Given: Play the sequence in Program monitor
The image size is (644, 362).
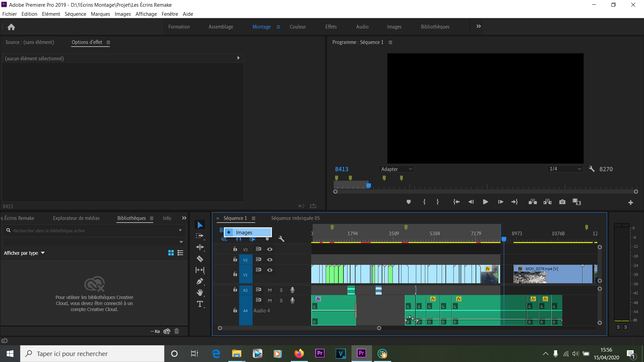Looking at the screenshot, I should tap(485, 202).
